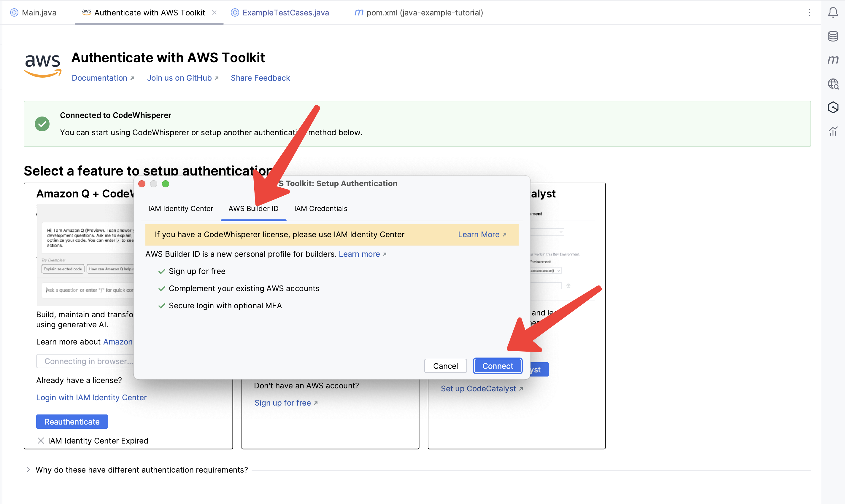Open Join us on GitHub link
The image size is (845, 504).
coord(183,78)
